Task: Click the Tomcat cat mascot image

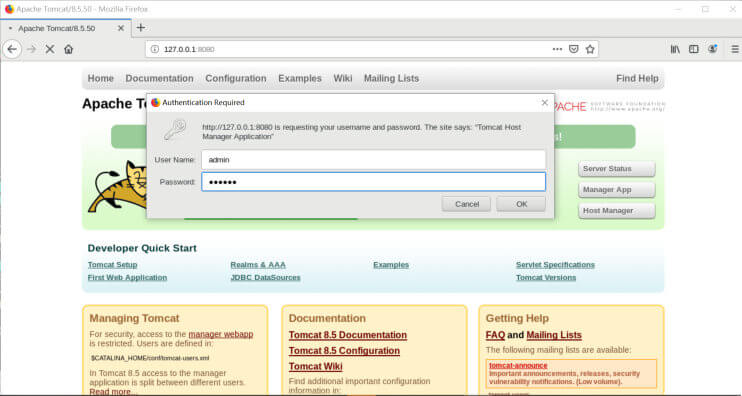Action: point(118,187)
